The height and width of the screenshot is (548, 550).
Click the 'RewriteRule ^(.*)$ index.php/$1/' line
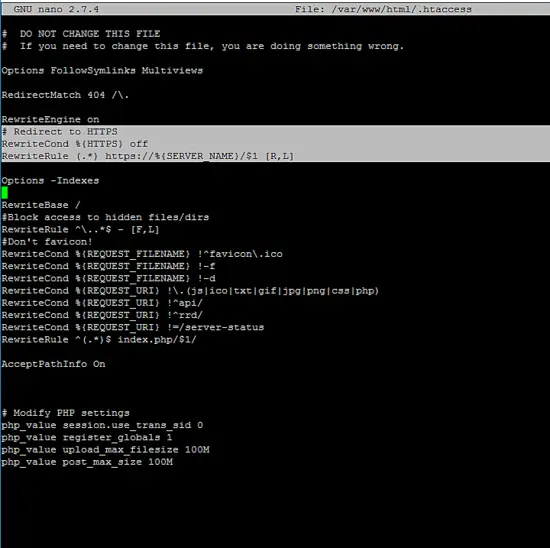pyautogui.click(x=99, y=340)
